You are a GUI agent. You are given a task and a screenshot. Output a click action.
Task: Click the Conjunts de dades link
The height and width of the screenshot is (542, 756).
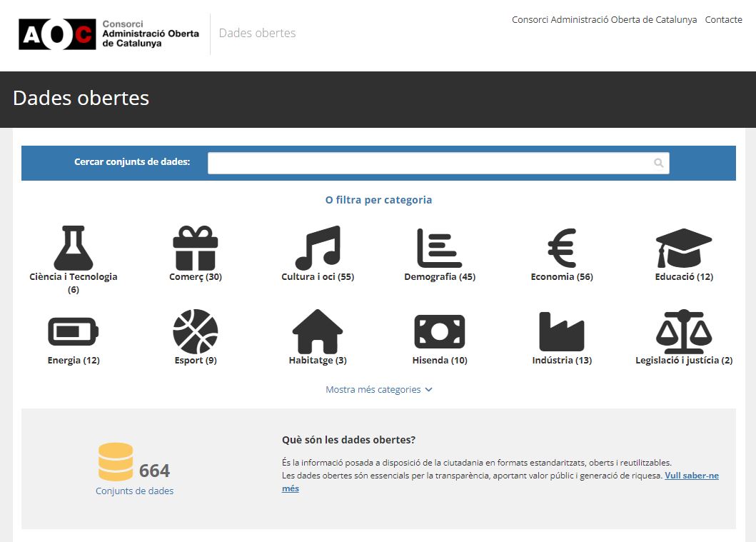pos(134,491)
